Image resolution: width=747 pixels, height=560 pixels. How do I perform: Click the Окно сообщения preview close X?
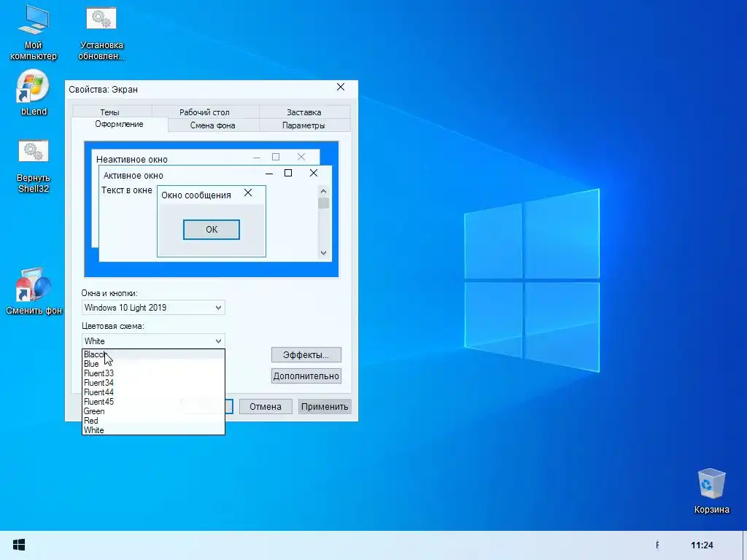(248, 192)
